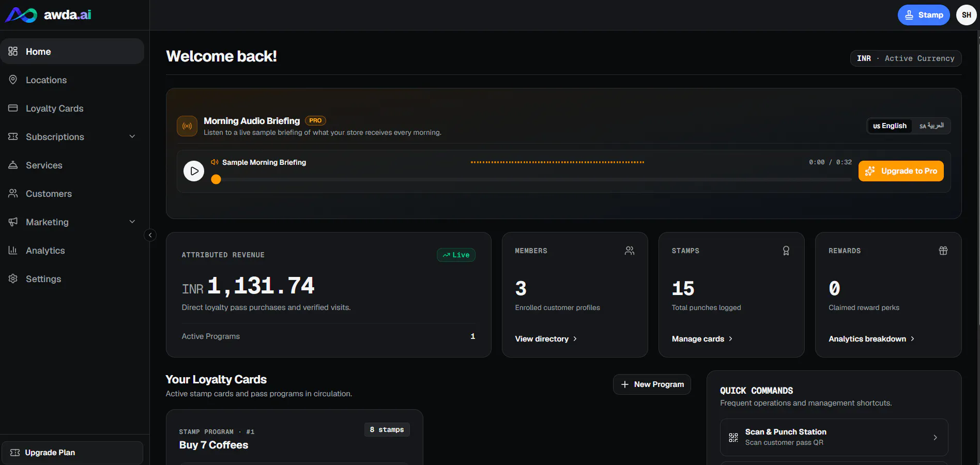Viewport: 980px width, 465px height.
Task: Open View directory link
Action: pyautogui.click(x=546, y=339)
